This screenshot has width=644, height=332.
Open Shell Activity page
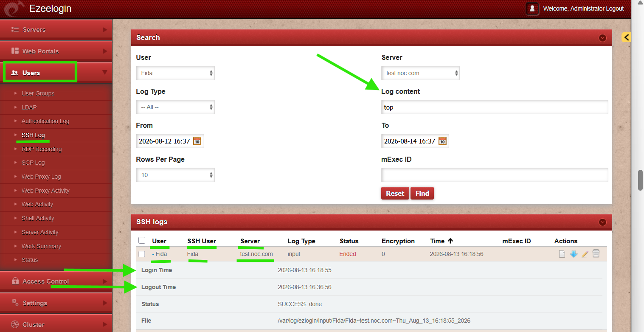38,218
